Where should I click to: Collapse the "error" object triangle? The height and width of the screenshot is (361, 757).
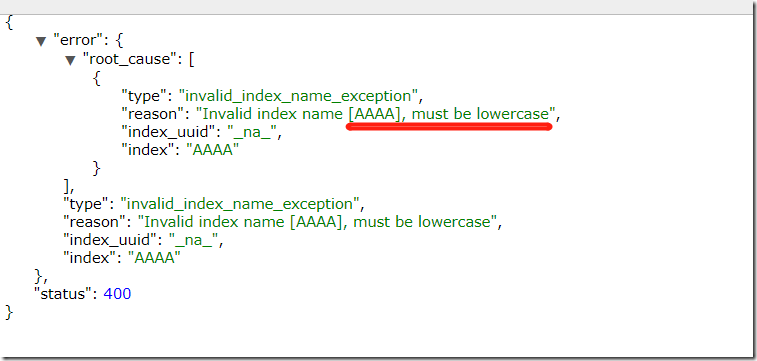(41, 42)
